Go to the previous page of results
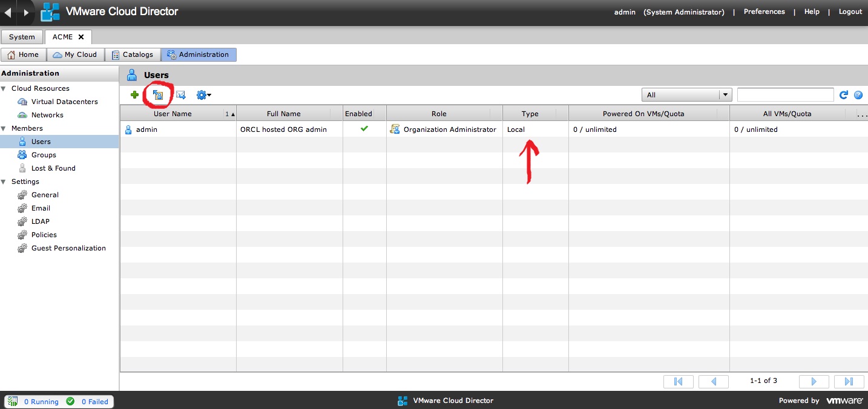Image resolution: width=868 pixels, height=409 pixels. point(713,381)
